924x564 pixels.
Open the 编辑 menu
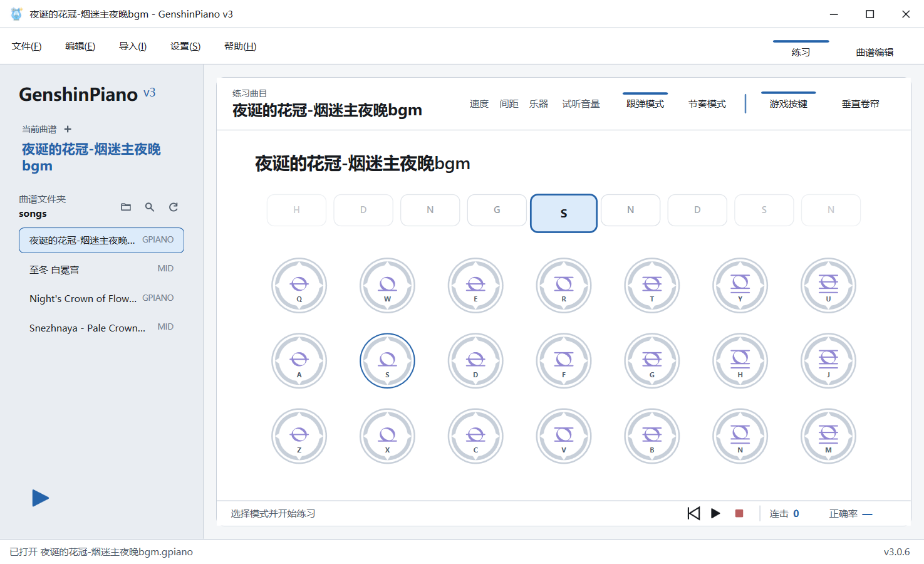(x=80, y=46)
